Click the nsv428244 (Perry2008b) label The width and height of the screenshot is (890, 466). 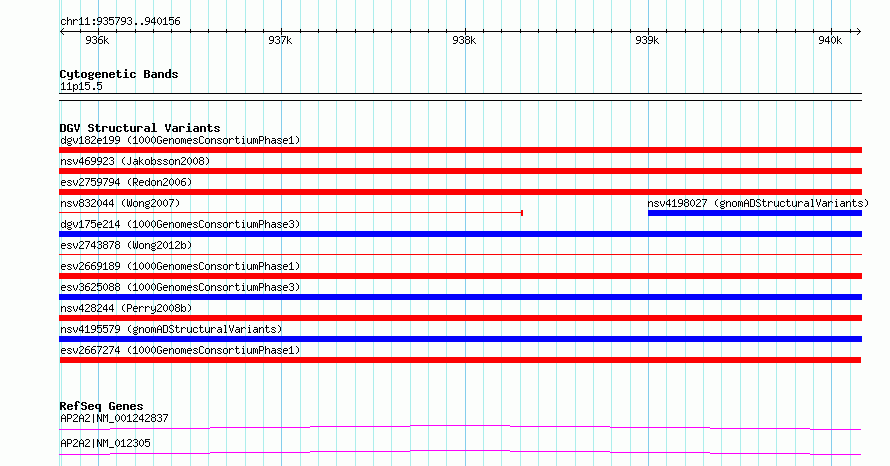click(126, 308)
